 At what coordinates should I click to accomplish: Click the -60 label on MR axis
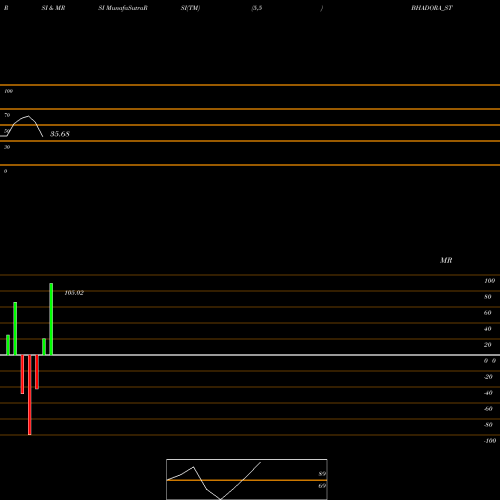[488, 409]
